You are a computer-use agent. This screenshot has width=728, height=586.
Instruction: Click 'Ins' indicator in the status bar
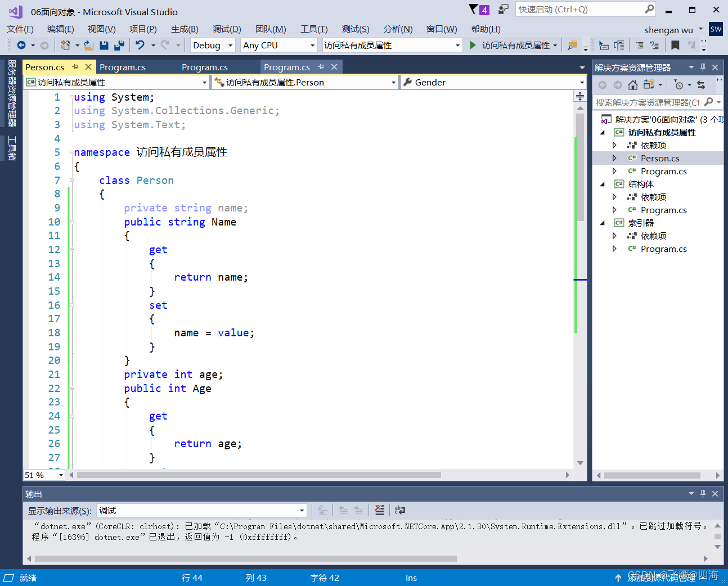pyautogui.click(x=411, y=578)
